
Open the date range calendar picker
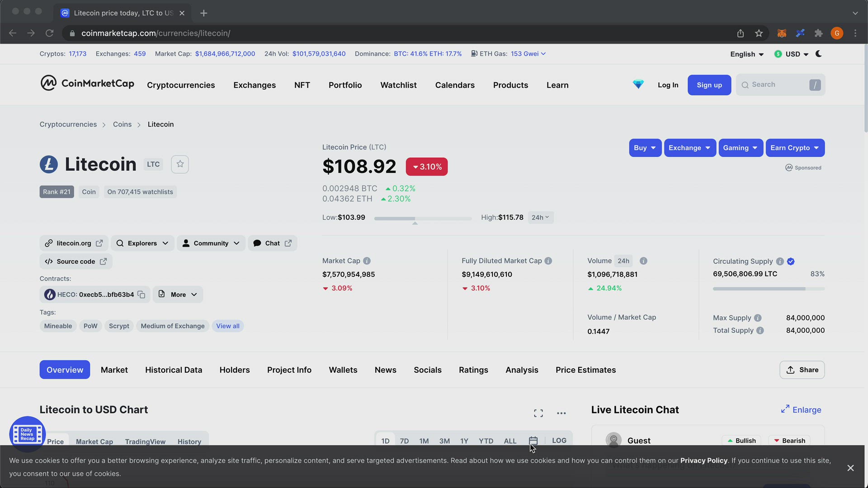[x=533, y=441]
